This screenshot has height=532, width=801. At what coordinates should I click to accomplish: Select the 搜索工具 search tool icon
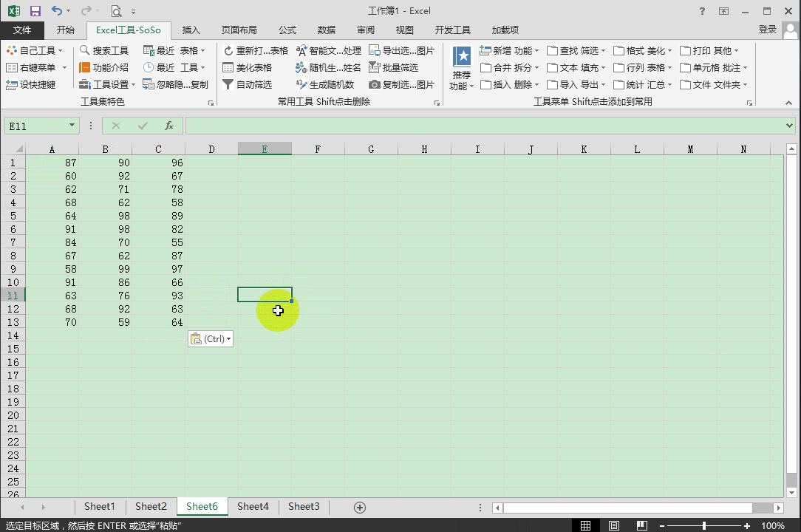coord(106,50)
